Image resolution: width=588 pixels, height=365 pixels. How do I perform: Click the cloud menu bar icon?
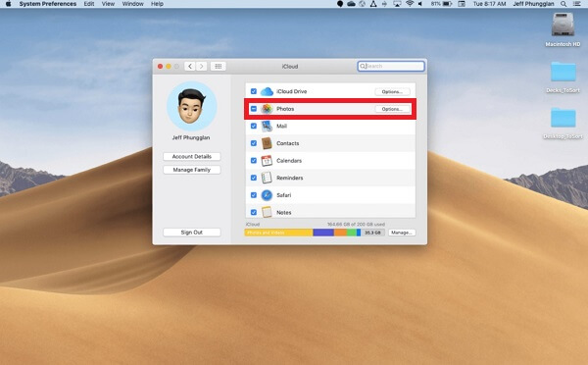352,4
